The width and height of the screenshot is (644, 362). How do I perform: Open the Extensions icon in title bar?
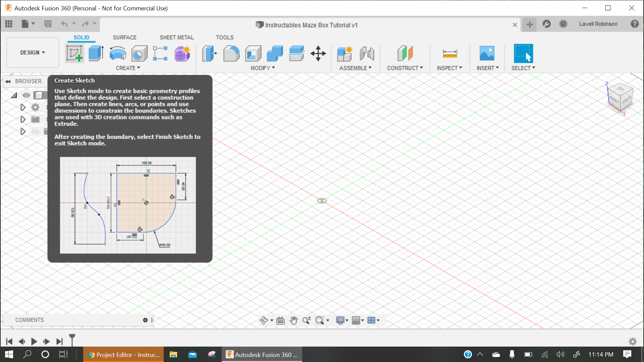547,24
